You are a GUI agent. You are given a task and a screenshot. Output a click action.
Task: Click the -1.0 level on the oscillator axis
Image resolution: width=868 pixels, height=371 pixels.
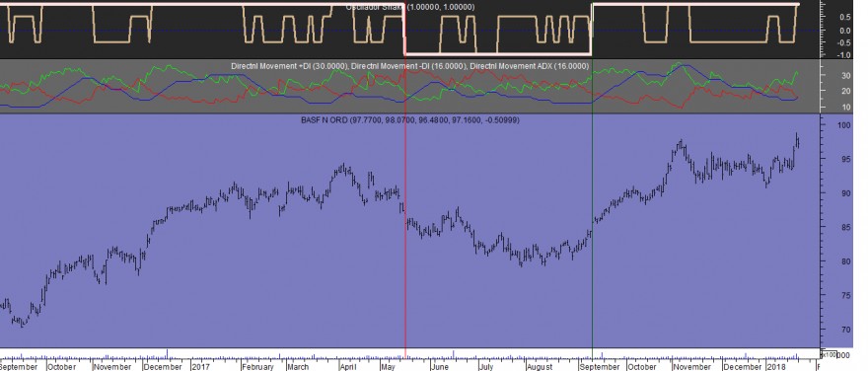click(844, 55)
